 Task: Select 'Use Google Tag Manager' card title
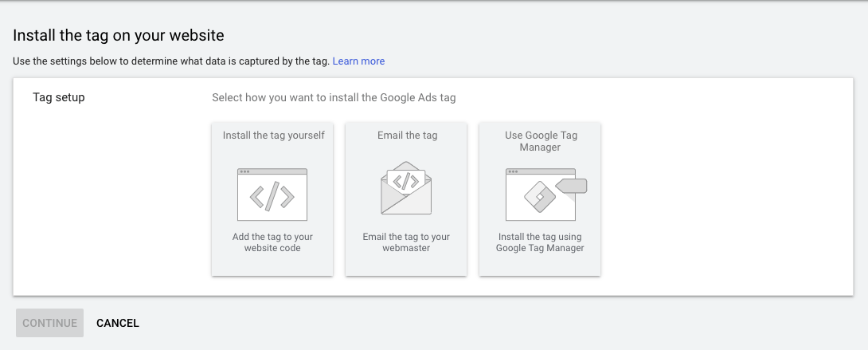pyautogui.click(x=540, y=141)
